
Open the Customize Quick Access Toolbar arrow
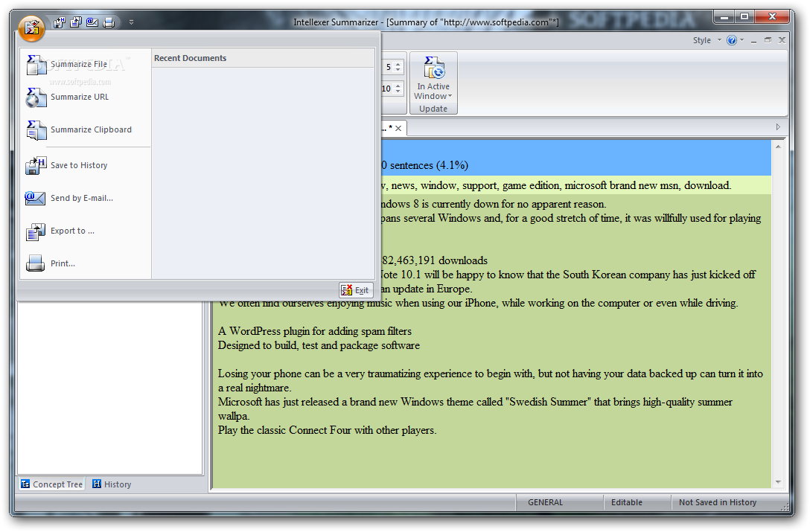point(131,22)
